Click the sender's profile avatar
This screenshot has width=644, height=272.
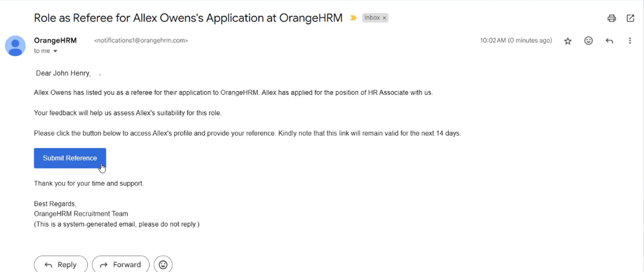coord(15,46)
